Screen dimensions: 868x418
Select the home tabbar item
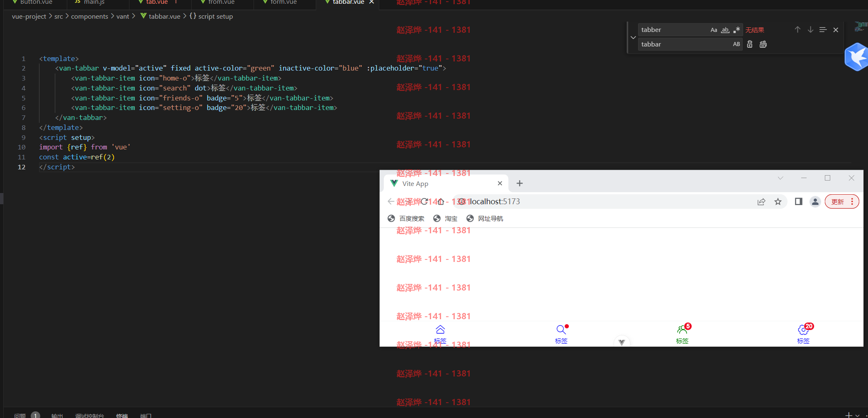pos(440,335)
